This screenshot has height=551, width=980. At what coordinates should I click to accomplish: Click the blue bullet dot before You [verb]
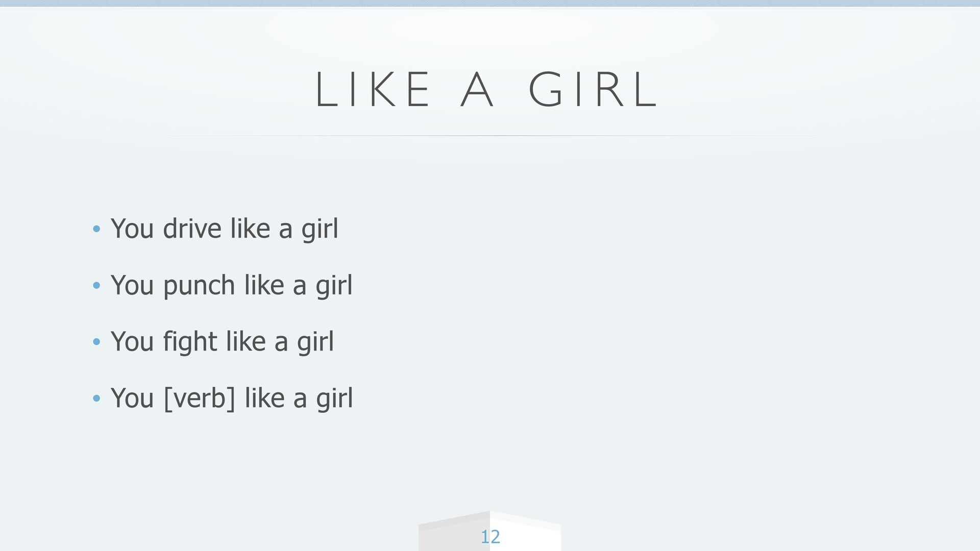pyautogui.click(x=96, y=398)
